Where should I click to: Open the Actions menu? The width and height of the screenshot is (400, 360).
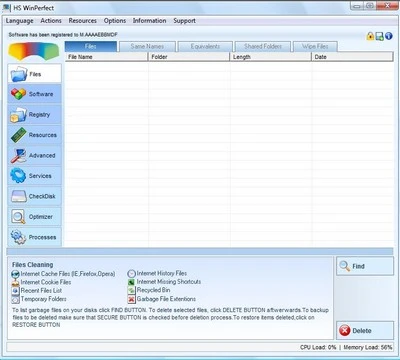tap(51, 21)
